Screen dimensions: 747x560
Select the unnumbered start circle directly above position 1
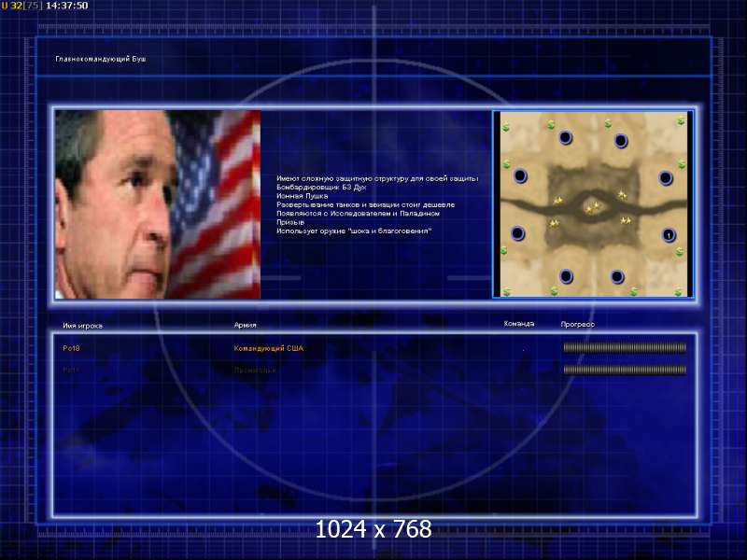click(x=665, y=178)
